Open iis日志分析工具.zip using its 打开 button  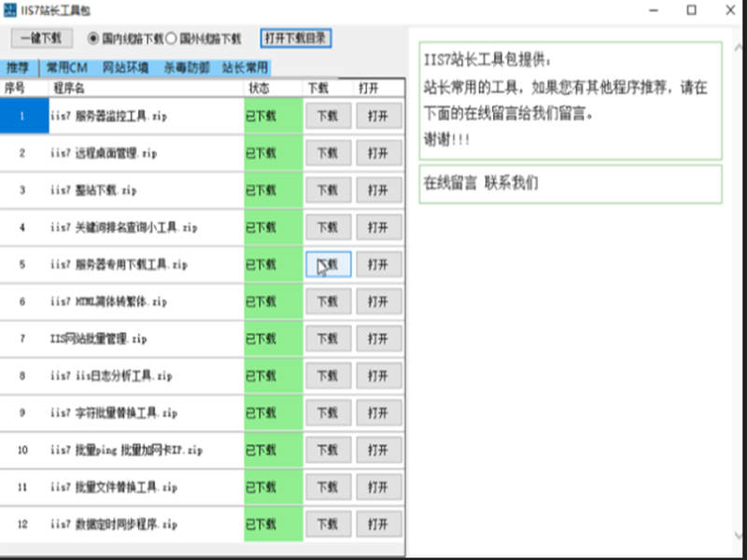(x=379, y=376)
